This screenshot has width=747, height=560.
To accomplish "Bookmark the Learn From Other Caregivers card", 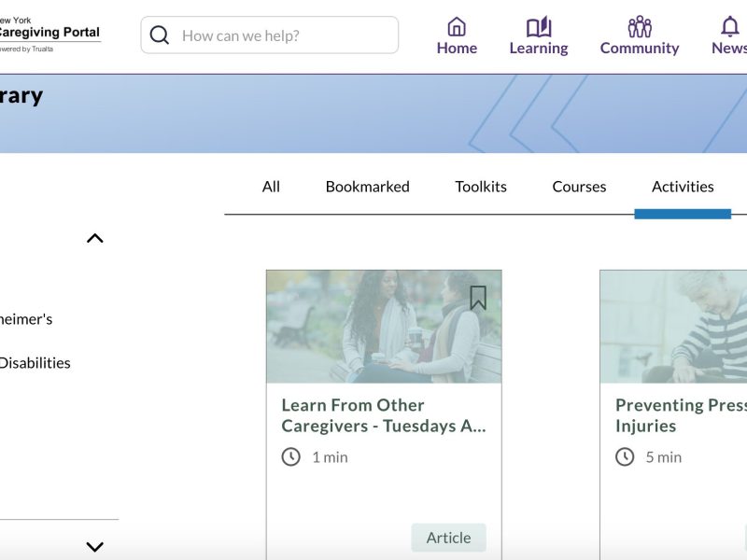I will (478, 298).
